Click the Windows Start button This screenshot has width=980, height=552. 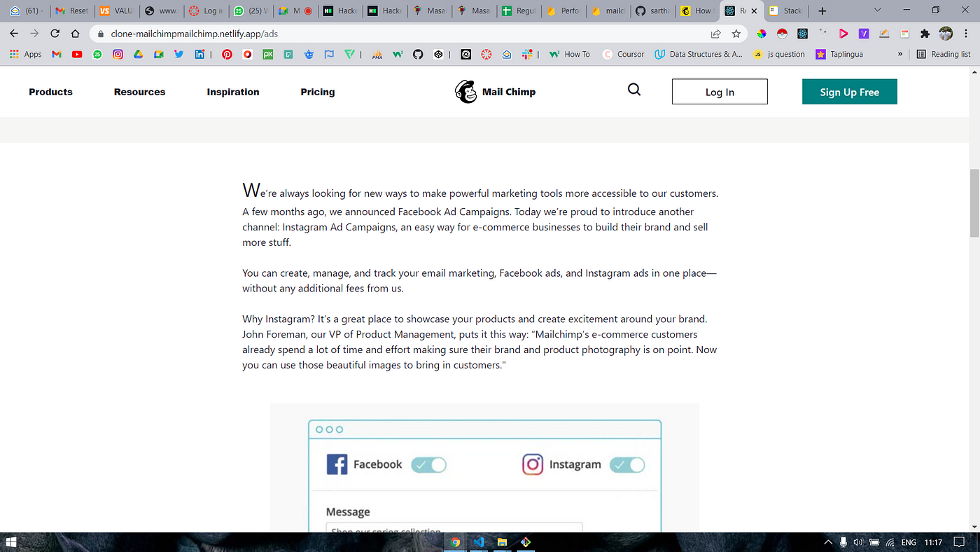point(12,542)
